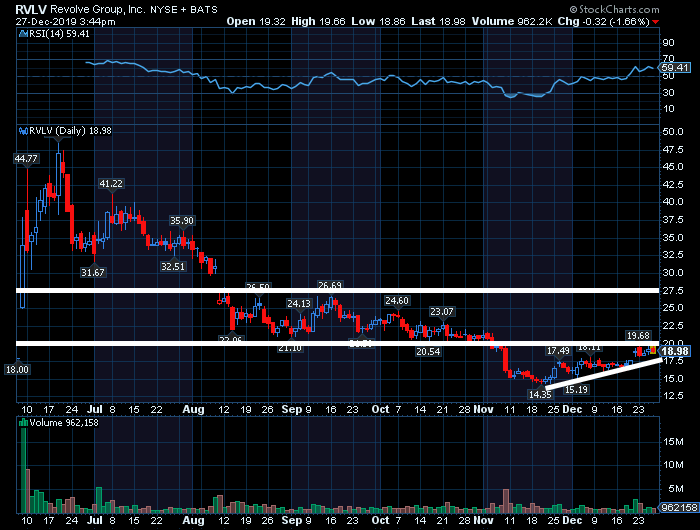Viewport: 700px width, 530px height.
Task: Click the 24.13 price annotation
Action: tap(299, 304)
